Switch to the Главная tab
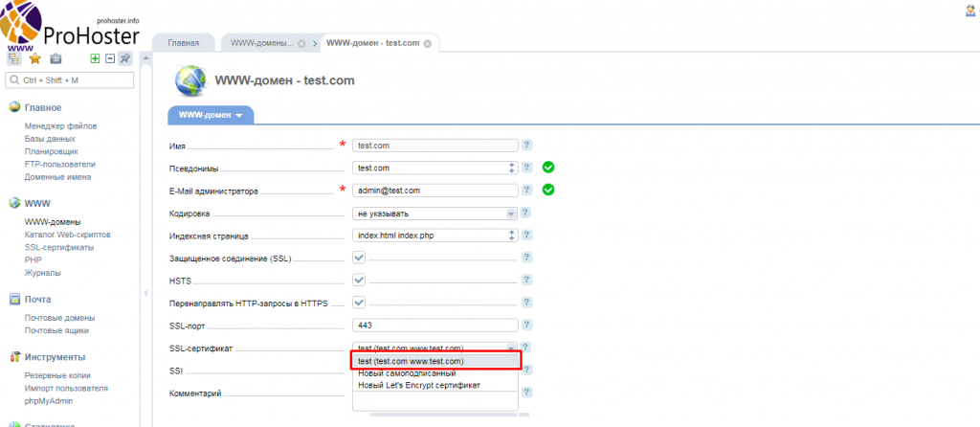980x427 pixels. point(184,43)
